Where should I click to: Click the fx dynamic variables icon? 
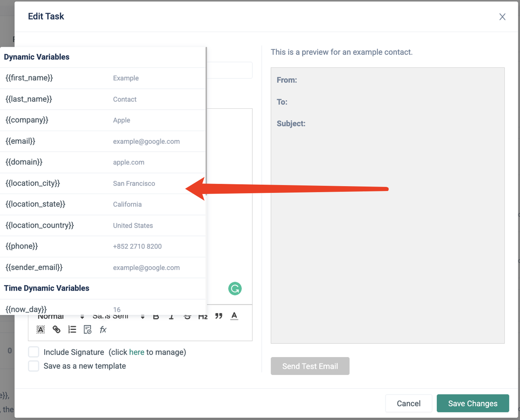(x=103, y=330)
